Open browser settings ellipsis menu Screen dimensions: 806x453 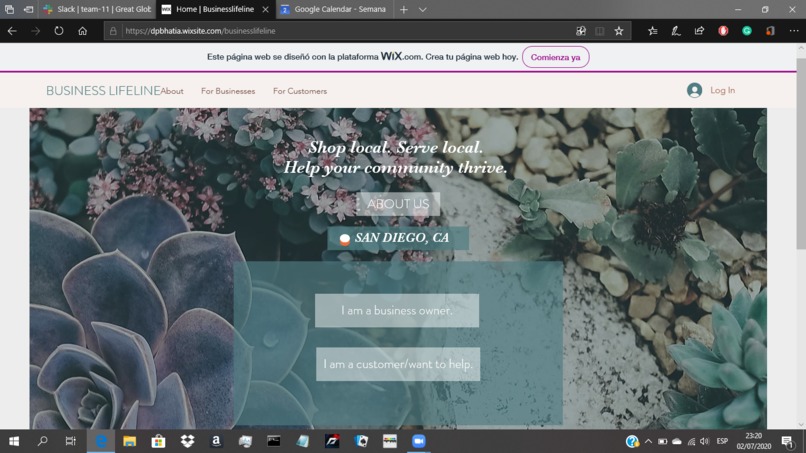[x=794, y=31]
